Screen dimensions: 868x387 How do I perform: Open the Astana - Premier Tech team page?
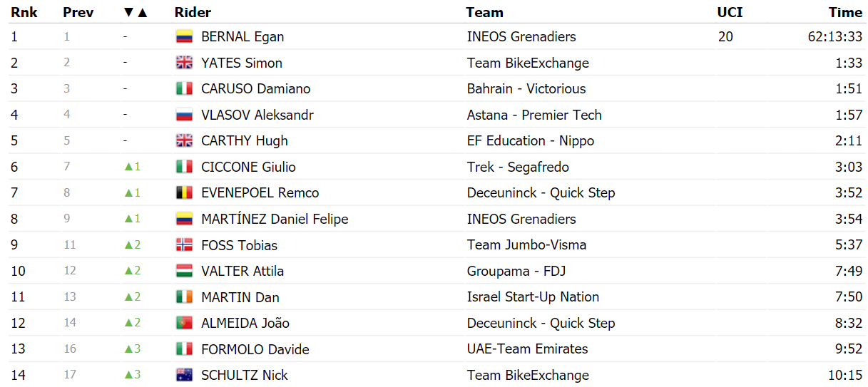pos(534,115)
